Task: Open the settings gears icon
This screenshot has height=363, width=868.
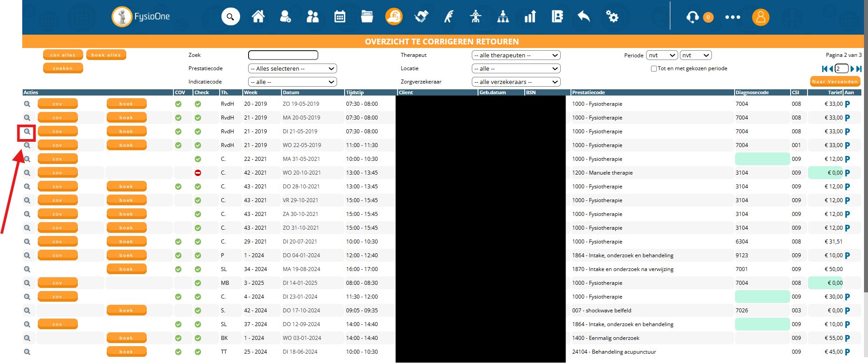Action: point(612,17)
